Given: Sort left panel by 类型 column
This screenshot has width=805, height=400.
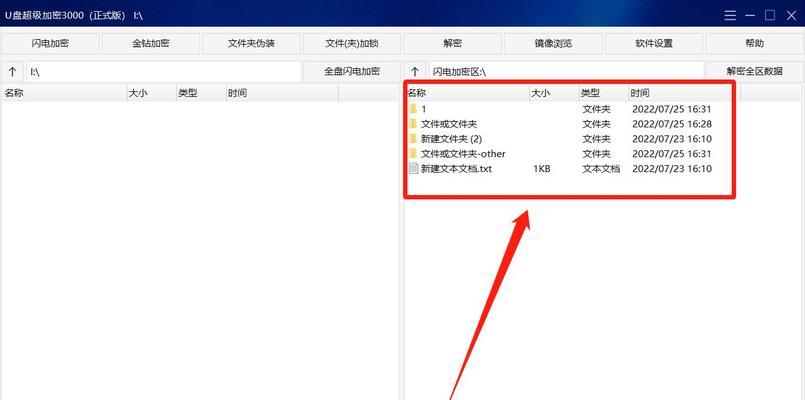Looking at the screenshot, I should click(x=201, y=93).
